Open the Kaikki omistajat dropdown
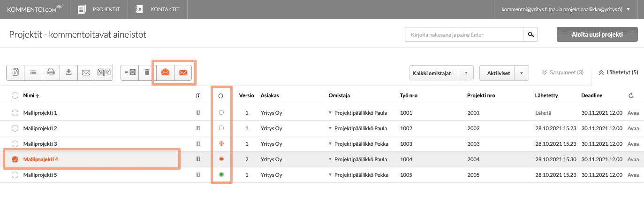The height and width of the screenshot is (197, 644). 466,73
